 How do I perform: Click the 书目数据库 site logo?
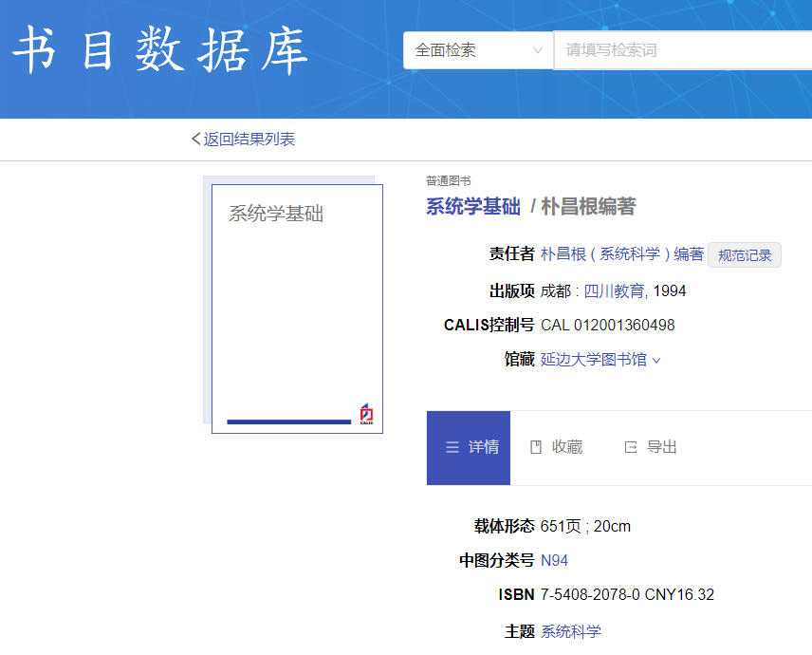(160, 51)
